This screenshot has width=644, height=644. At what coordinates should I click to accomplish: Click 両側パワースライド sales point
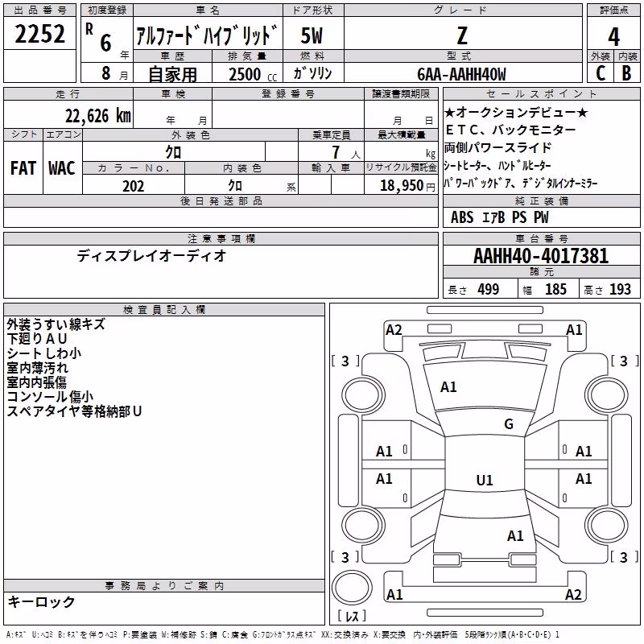(497, 147)
